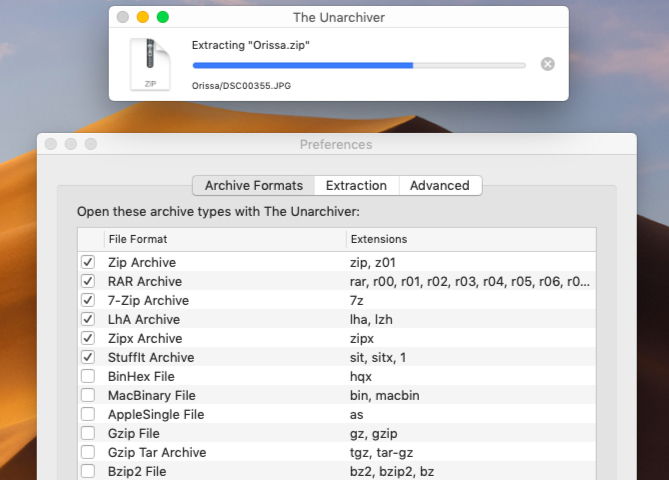Zoom The Unarchiver window with green button
This screenshot has width=669, height=480.
(x=163, y=17)
